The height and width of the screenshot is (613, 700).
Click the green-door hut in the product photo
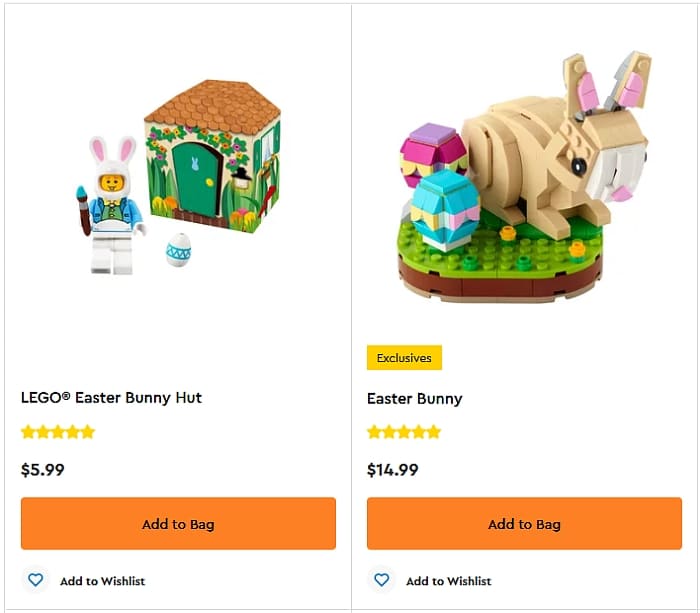coord(214,160)
